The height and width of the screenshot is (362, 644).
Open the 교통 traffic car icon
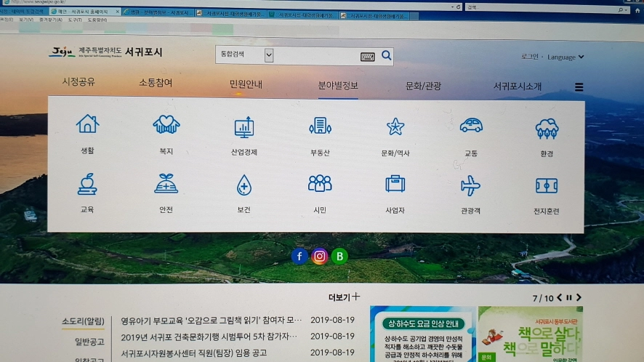(x=471, y=125)
